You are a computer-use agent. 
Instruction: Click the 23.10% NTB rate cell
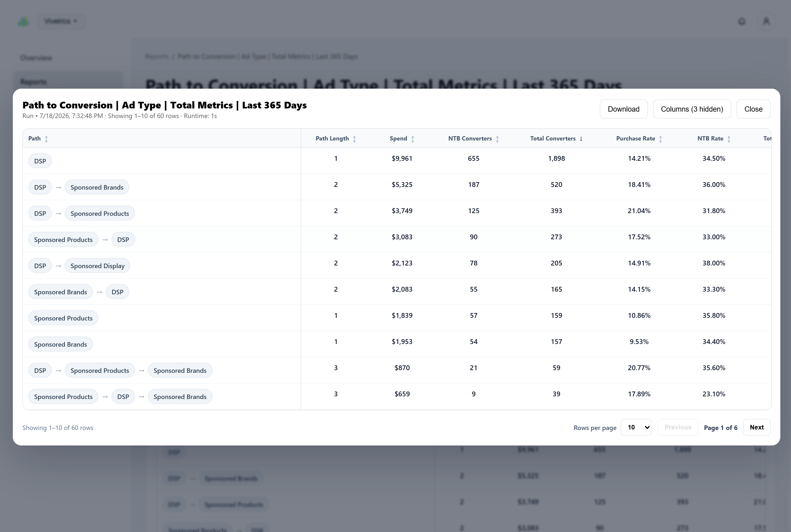pyautogui.click(x=714, y=394)
